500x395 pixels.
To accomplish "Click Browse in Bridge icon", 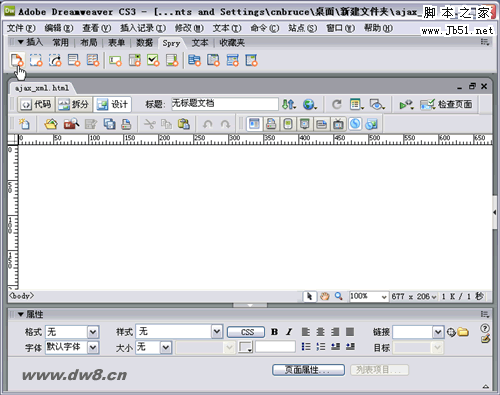I will 71,124.
